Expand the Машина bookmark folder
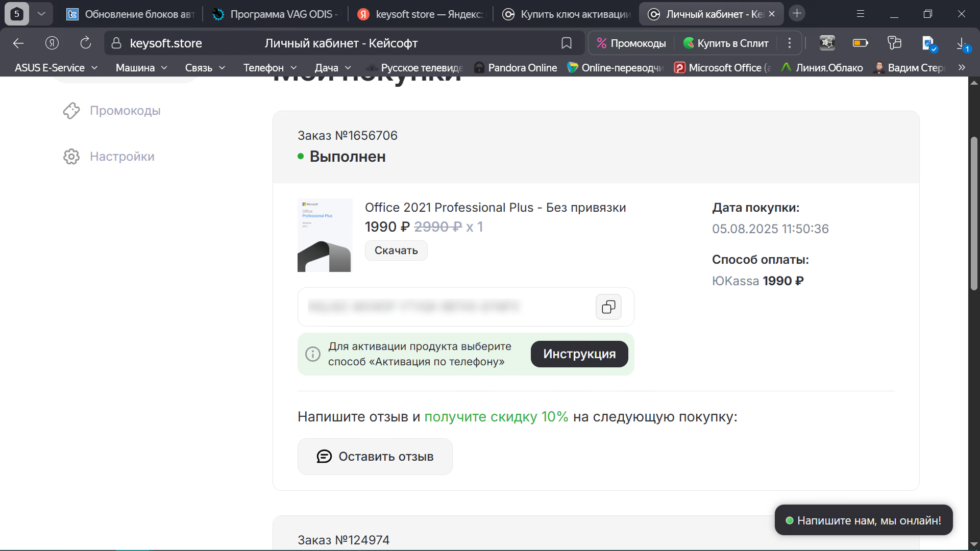This screenshot has width=980, height=551. [141, 68]
